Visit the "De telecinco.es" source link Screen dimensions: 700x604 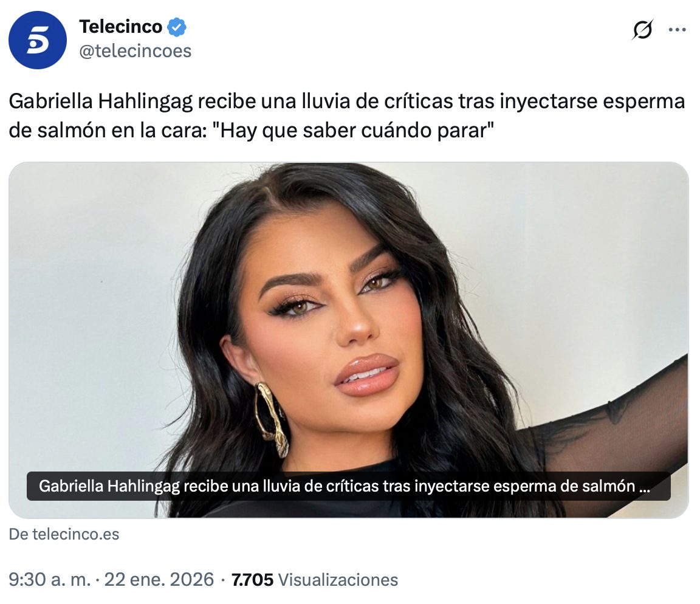pos(64,534)
